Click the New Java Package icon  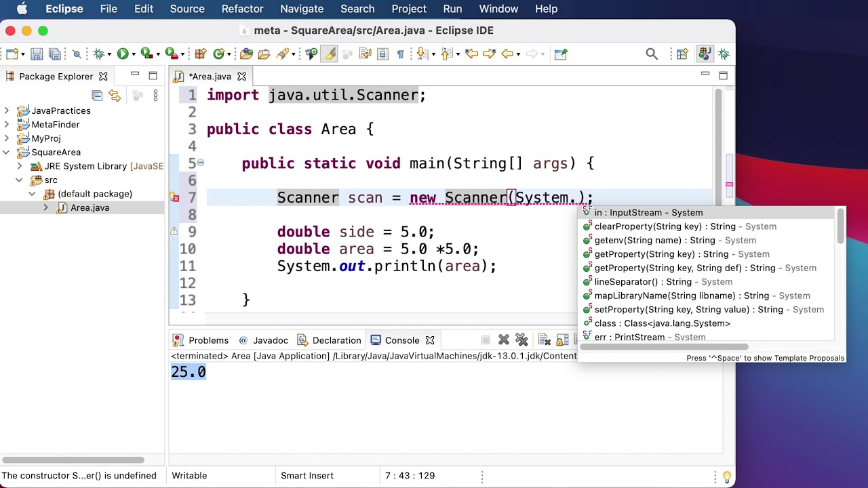click(200, 54)
